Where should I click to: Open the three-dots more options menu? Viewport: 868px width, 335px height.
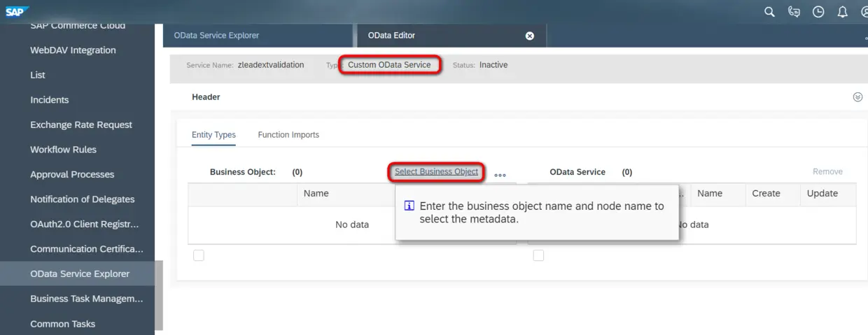tap(500, 176)
